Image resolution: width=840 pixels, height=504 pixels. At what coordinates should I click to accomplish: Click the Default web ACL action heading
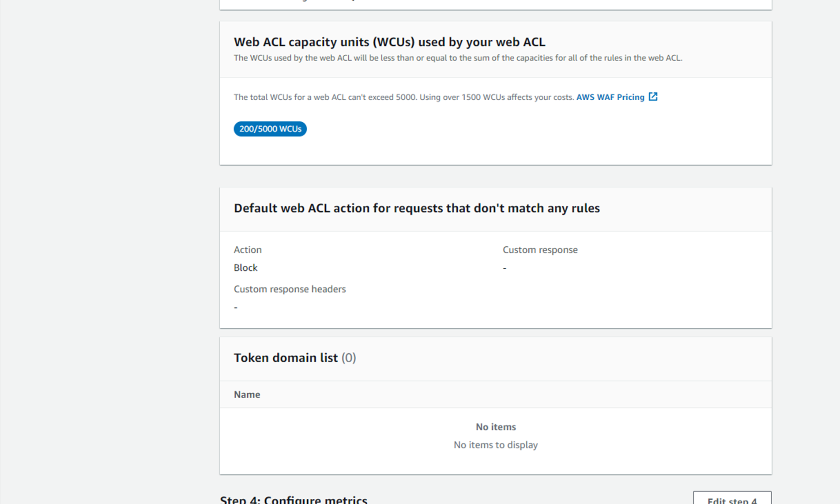point(416,208)
